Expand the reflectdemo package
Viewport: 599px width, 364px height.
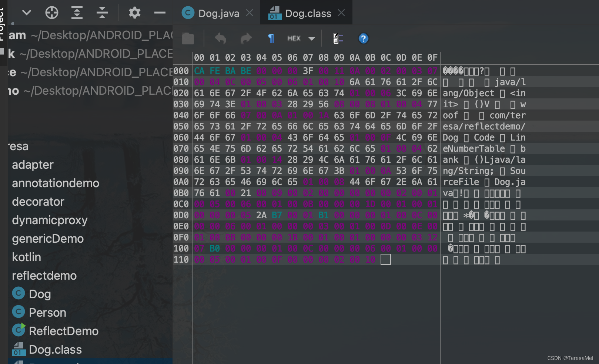(44, 276)
